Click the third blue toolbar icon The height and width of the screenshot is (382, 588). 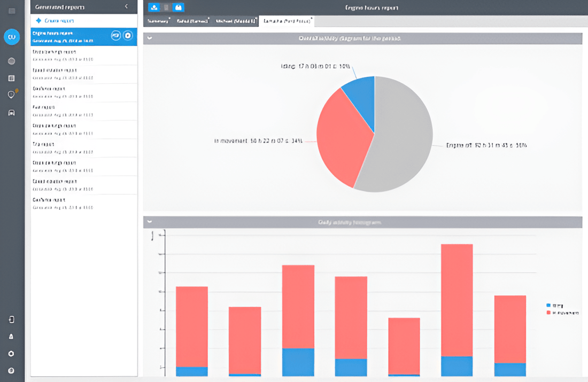pyautogui.click(x=179, y=7)
